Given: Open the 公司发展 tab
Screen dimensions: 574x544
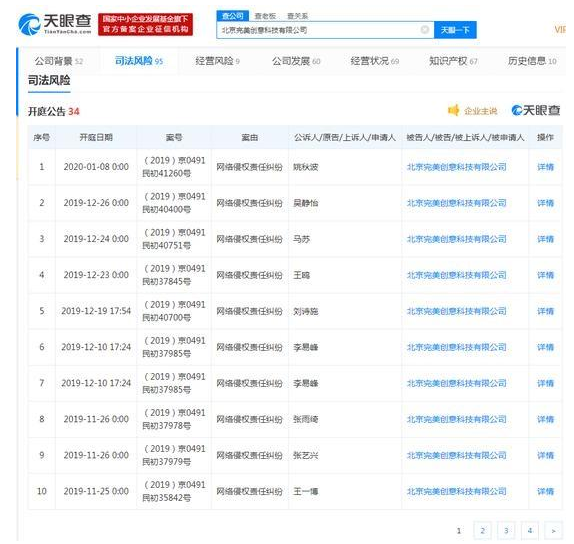Looking at the screenshot, I should point(296,61).
